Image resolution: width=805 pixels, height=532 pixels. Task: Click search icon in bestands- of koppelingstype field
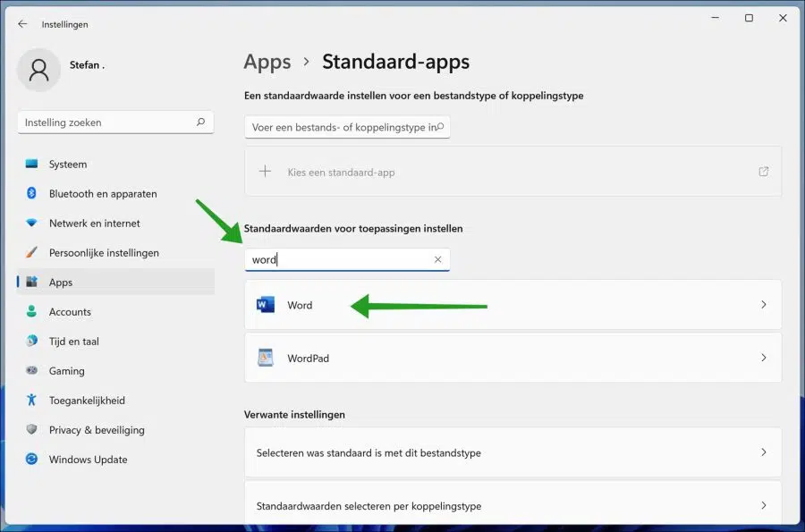tap(440, 127)
